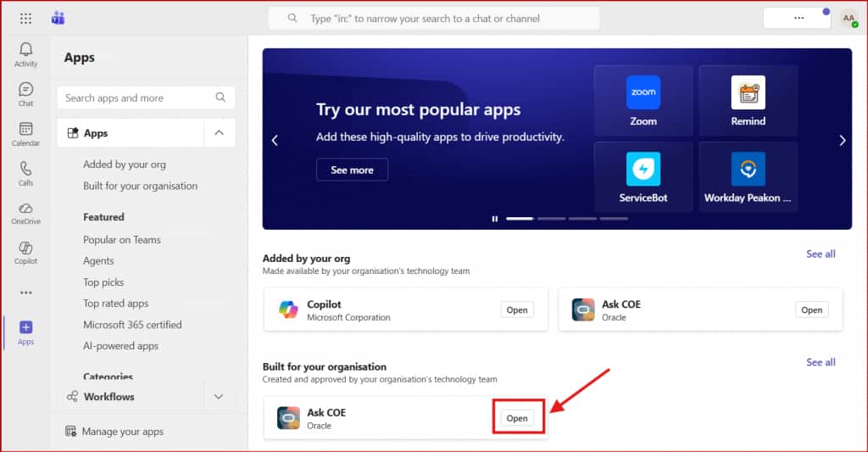868x452 pixels.
Task: Click Manage your apps
Action: click(x=122, y=432)
